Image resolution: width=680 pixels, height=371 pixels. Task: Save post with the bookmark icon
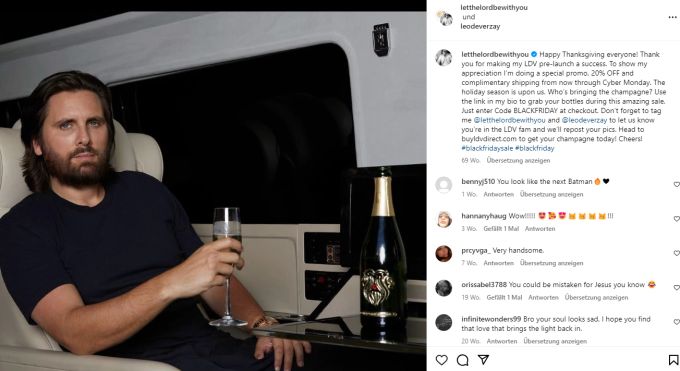[673, 360]
